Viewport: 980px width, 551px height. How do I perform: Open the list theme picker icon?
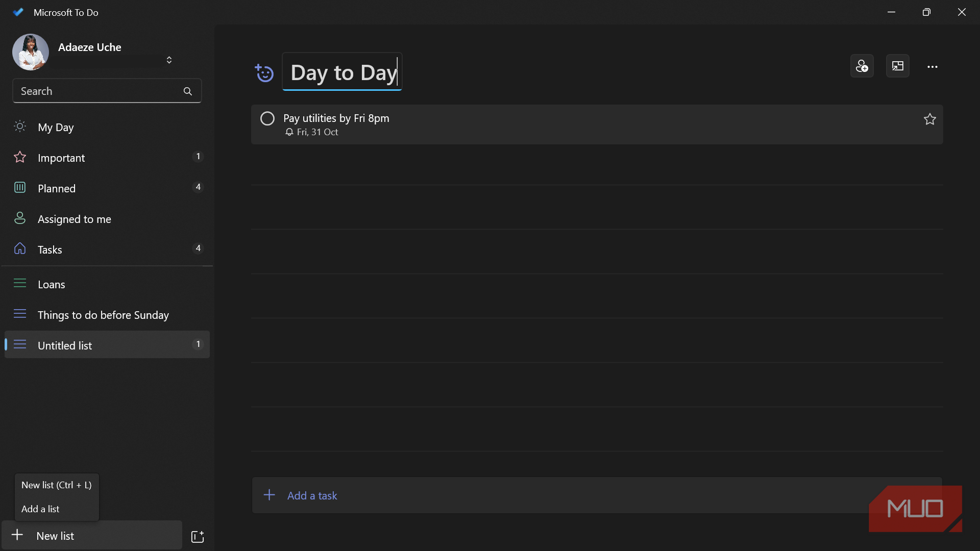(x=898, y=66)
